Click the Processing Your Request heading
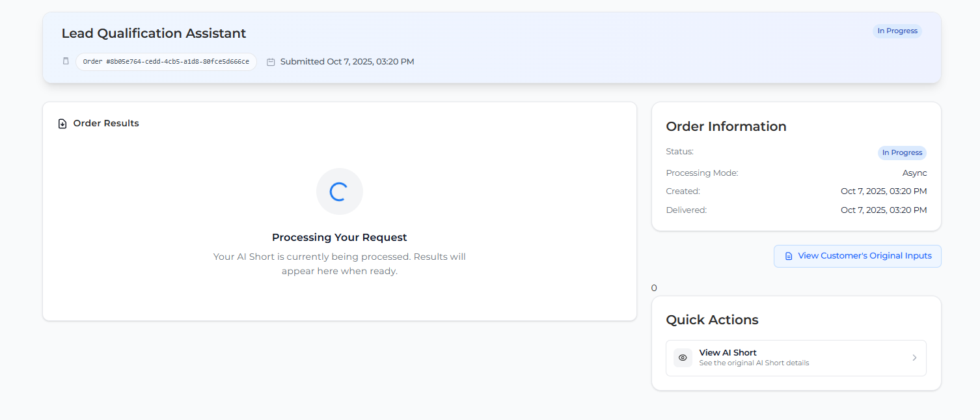Viewport: 980px width, 420px height. (339, 238)
